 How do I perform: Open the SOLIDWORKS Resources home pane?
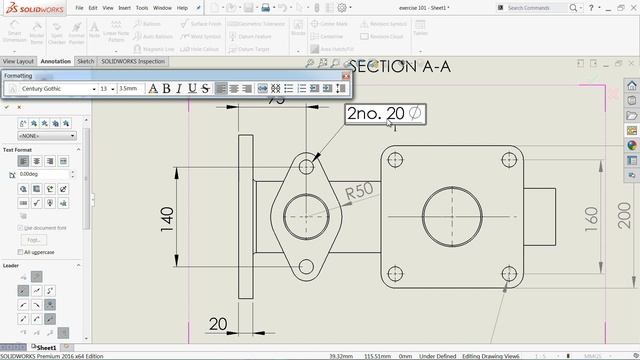pyautogui.click(x=631, y=85)
